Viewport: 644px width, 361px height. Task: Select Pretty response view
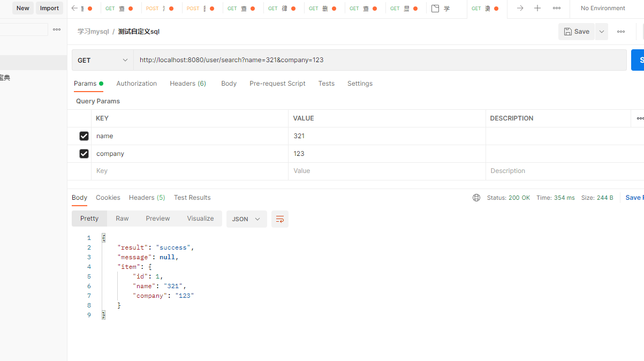coord(89,219)
